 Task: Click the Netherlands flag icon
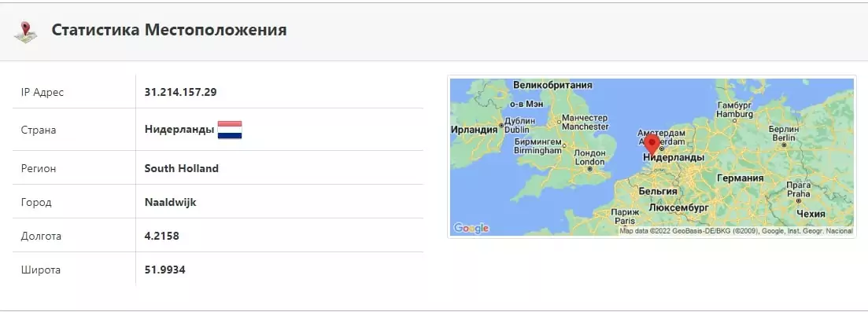point(230,130)
